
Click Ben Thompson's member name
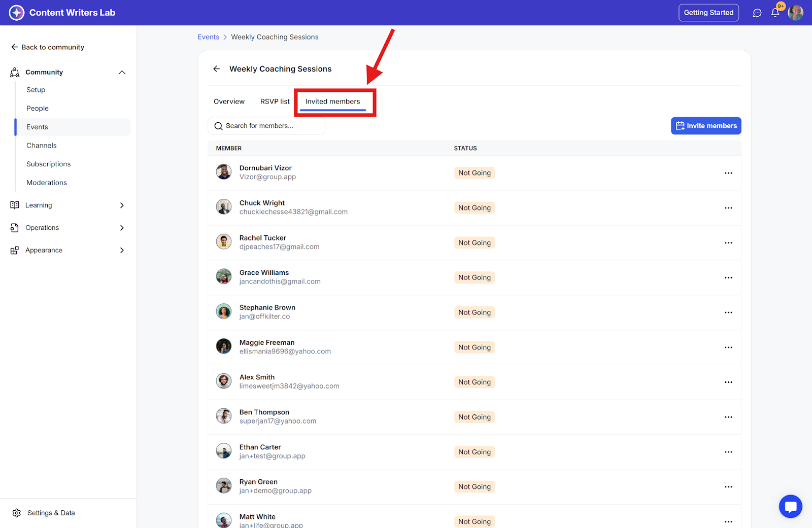tap(264, 412)
